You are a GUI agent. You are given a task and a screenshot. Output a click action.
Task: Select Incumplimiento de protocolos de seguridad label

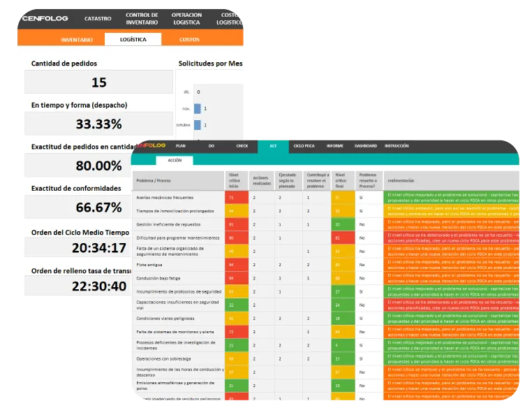click(179, 291)
